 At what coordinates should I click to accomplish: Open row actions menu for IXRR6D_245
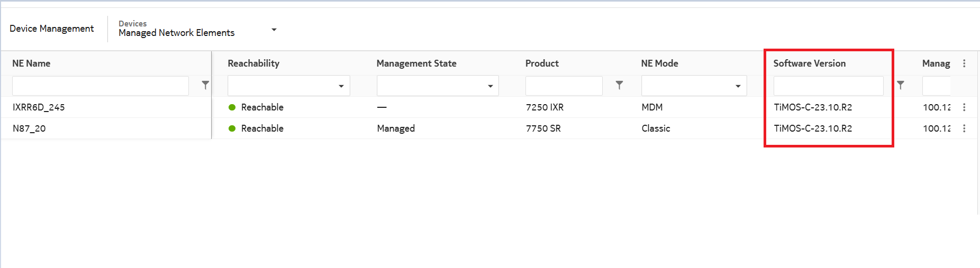[964, 107]
